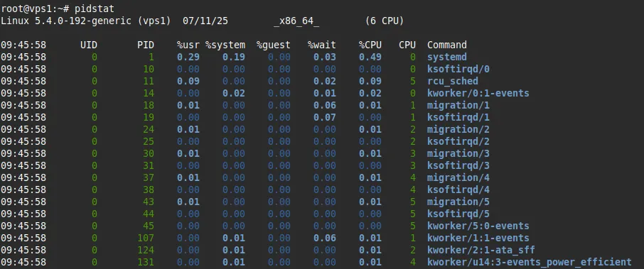The height and width of the screenshot is (269, 644).
Task: Click PID 11 in the rcu_sched row
Action: pos(149,81)
